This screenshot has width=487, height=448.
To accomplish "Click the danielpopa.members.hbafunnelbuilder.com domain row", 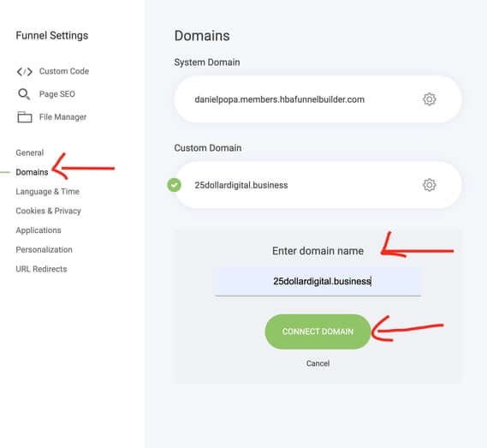I will click(x=318, y=99).
